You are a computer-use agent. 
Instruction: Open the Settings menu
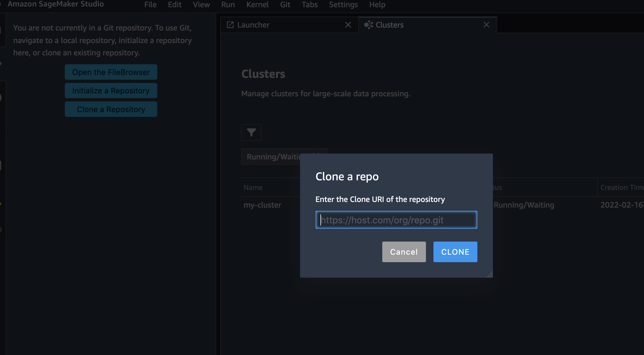343,5
